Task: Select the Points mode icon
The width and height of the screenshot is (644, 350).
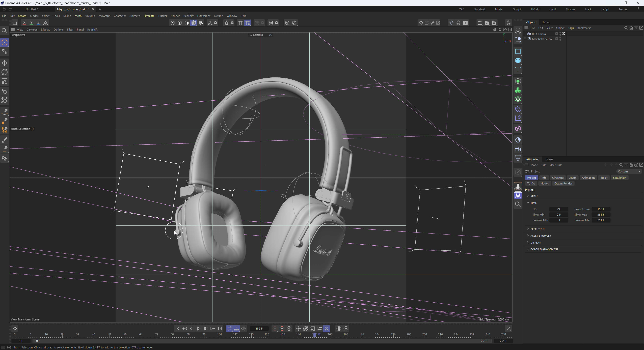Action: [x=173, y=23]
